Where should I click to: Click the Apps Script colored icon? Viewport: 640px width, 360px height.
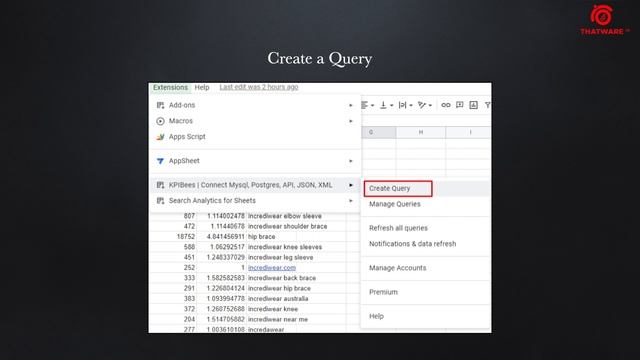[x=160, y=137]
